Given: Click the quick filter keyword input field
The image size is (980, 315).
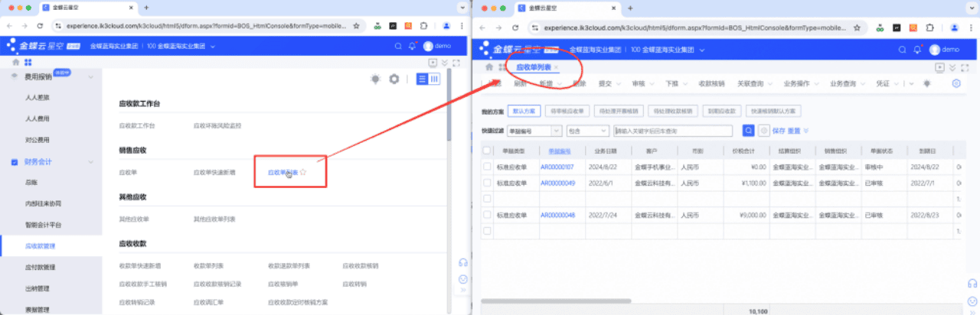Looking at the screenshot, I should coord(673,131).
